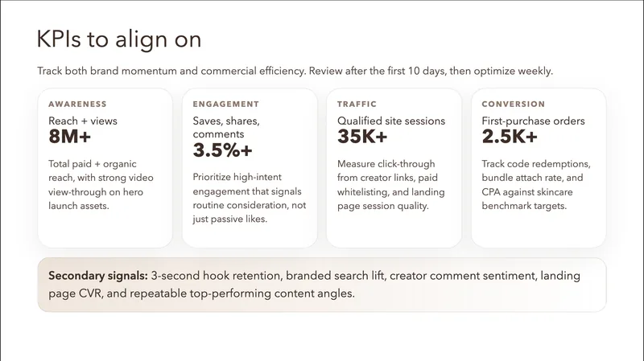
Task: Click the 8M+ metric figure
Action: coord(70,137)
